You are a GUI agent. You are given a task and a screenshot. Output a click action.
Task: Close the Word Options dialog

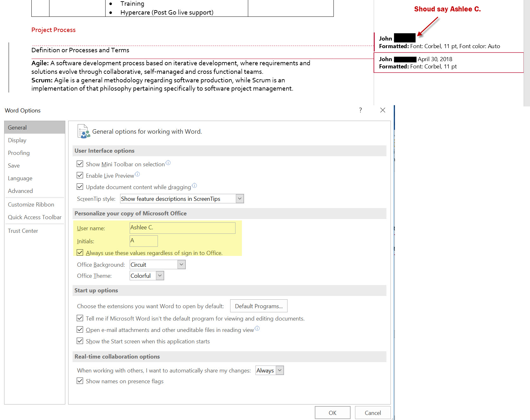(383, 110)
